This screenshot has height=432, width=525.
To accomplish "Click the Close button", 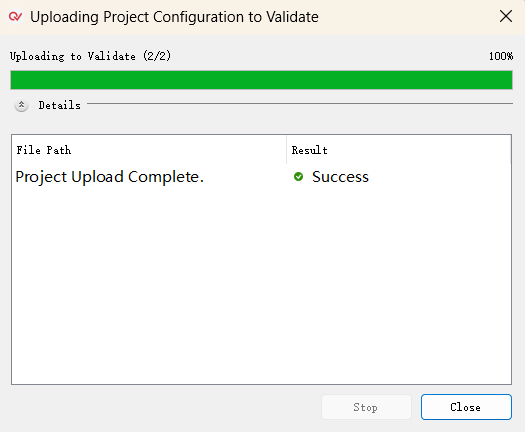I will [466, 407].
